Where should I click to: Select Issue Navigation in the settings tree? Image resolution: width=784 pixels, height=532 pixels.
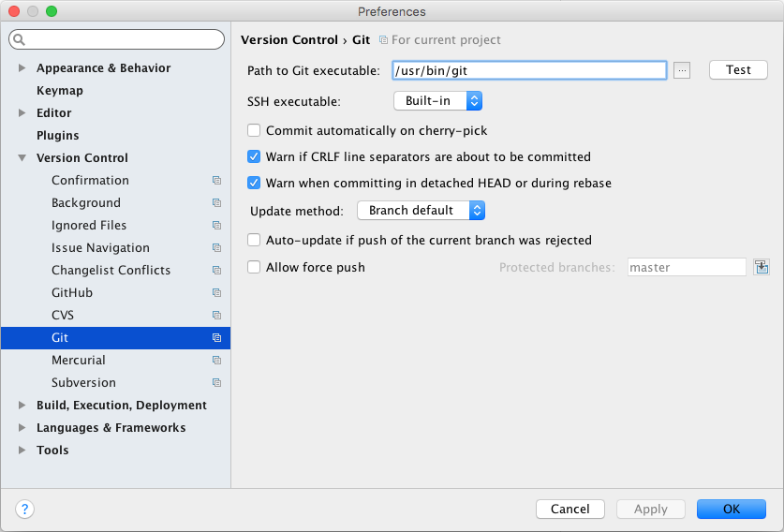pos(100,248)
